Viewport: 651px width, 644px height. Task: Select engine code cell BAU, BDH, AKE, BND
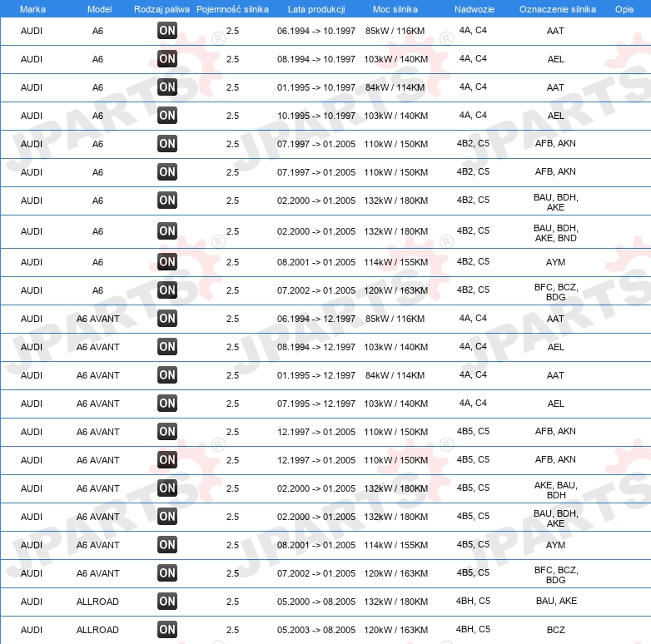point(556,233)
